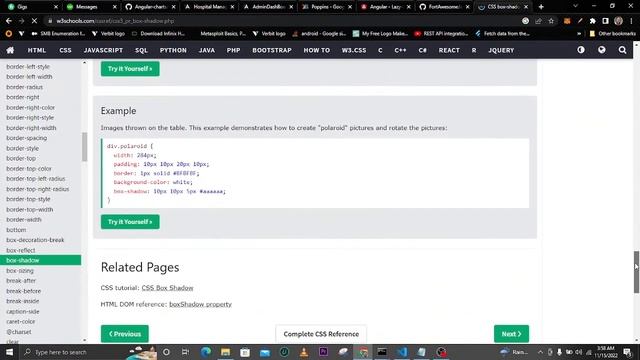Select the highlighted box-shadow sidebar item

(x=40, y=260)
